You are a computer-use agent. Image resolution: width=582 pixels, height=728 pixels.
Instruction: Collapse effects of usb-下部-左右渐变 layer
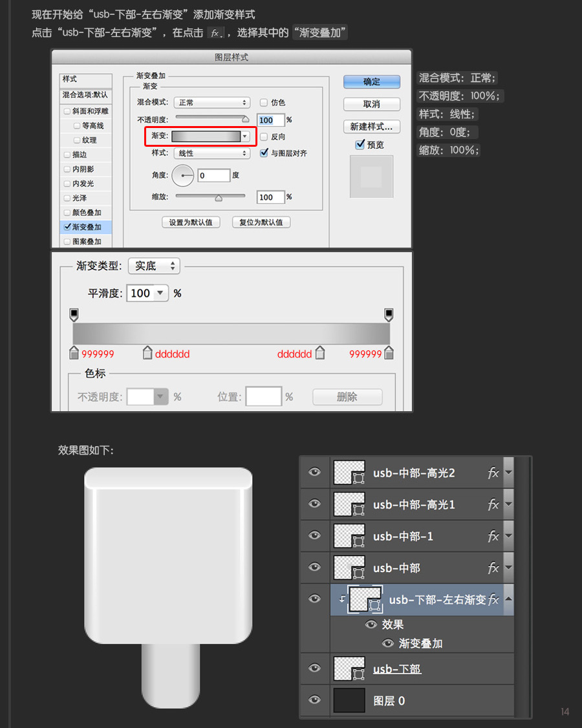[509, 599]
